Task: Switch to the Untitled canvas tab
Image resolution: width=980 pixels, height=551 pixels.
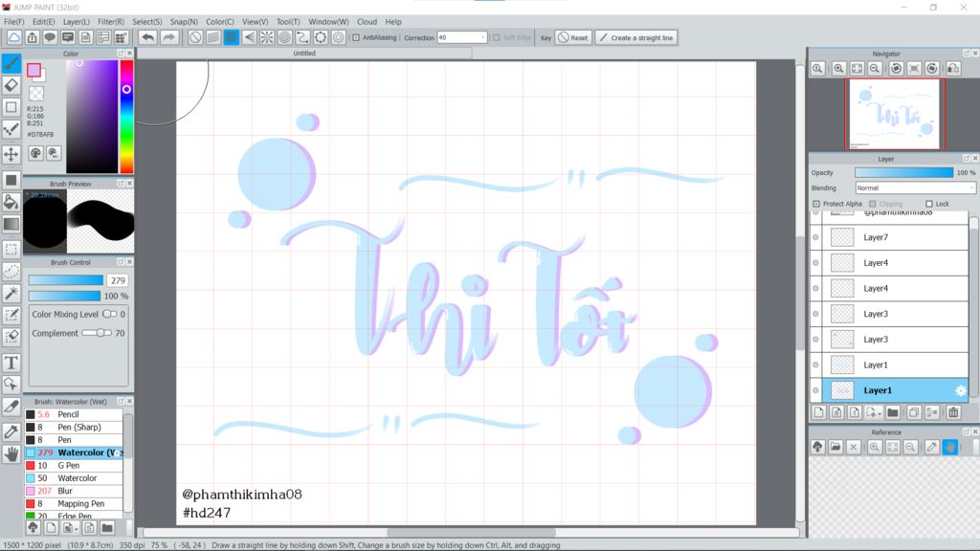Action: click(x=304, y=54)
